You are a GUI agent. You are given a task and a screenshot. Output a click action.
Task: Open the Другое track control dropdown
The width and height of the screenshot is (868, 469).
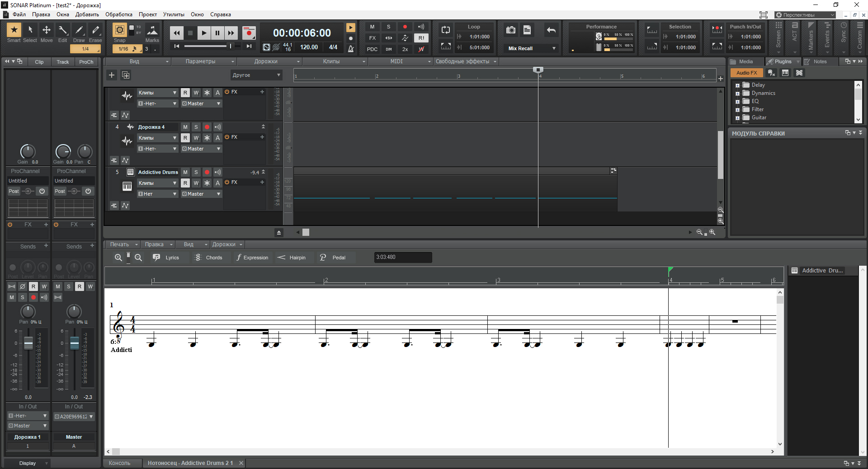point(256,75)
